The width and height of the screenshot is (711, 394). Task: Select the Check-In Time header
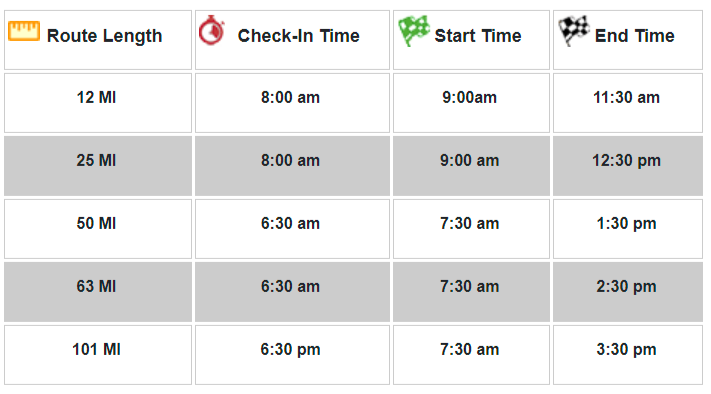tap(292, 40)
